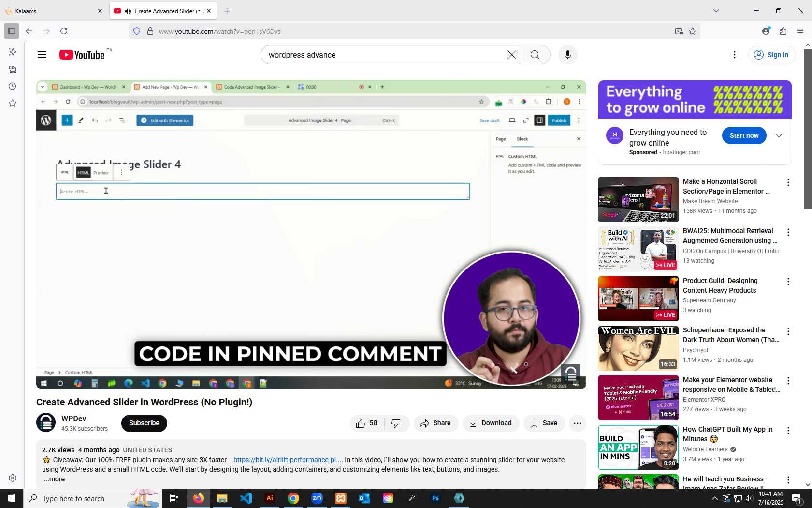Open the extensions puzzle icon
The height and width of the screenshot is (508, 812).
point(783,31)
